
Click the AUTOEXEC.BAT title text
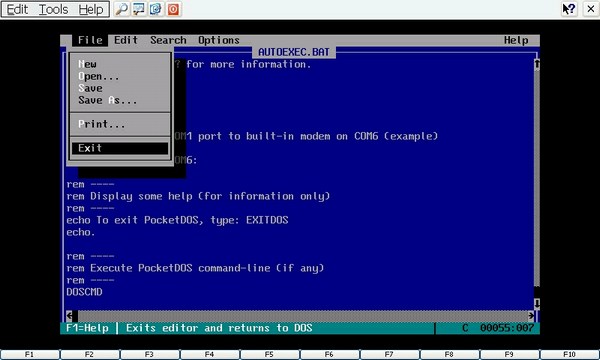(x=294, y=52)
